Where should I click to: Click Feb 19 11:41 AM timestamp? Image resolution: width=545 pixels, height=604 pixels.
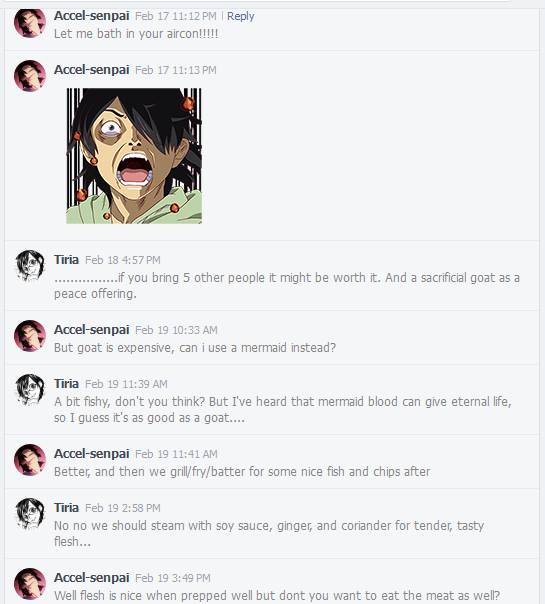[176, 454]
